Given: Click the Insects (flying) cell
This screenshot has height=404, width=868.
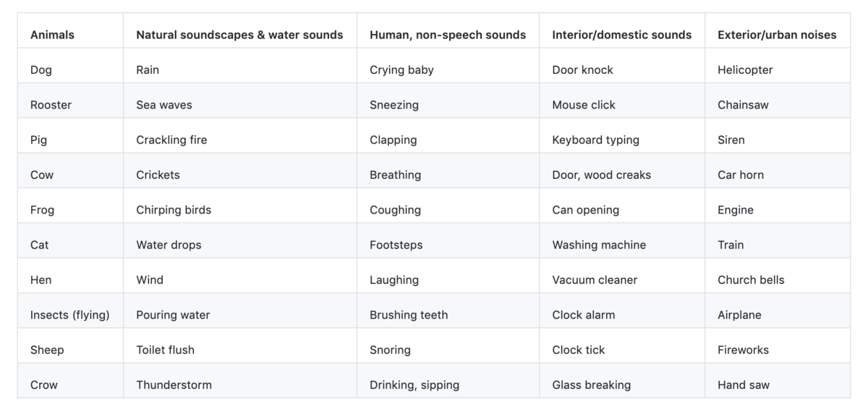Looking at the screenshot, I should pos(69,315).
